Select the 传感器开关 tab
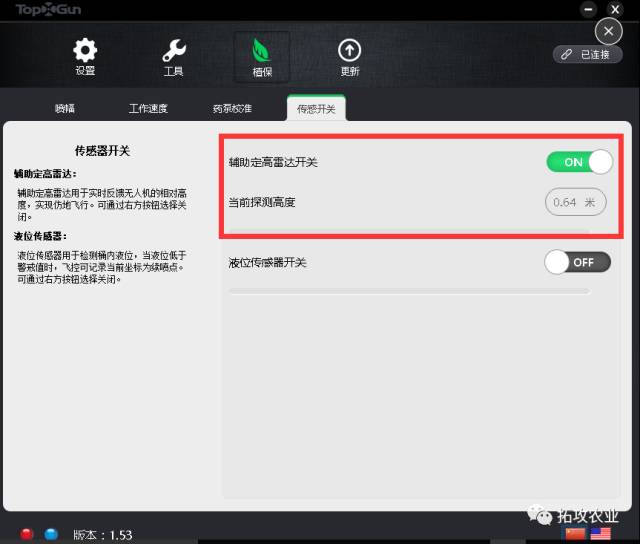Viewport: 640px width, 544px height. [316, 108]
